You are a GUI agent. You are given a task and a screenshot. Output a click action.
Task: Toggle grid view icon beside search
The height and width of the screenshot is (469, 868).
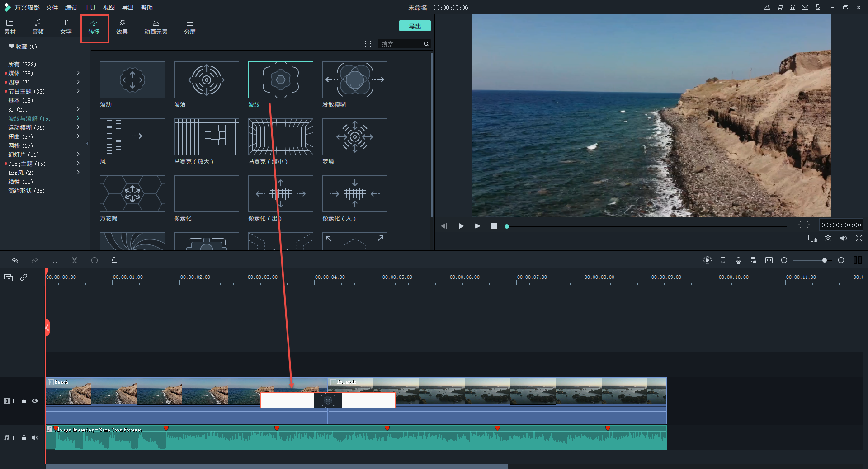tap(368, 44)
